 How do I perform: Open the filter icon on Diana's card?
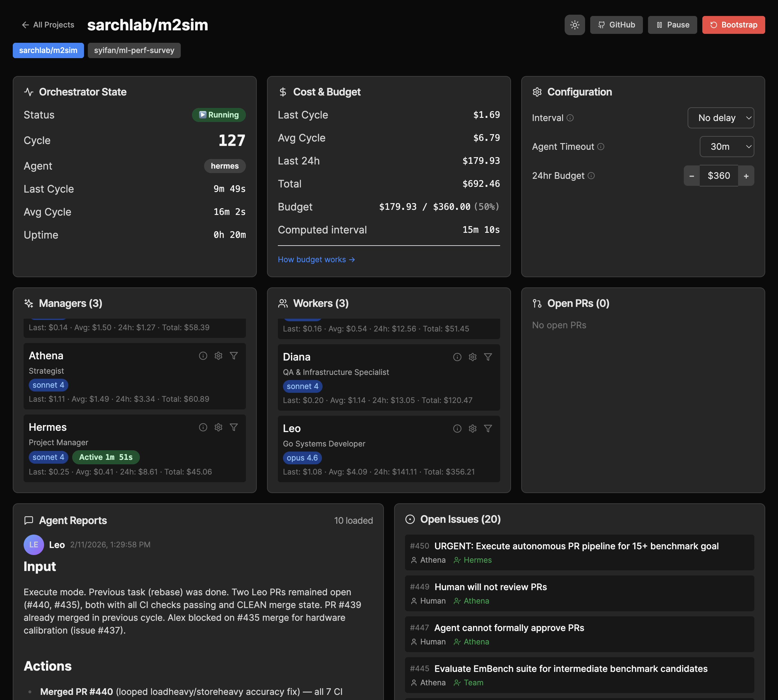(x=488, y=357)
